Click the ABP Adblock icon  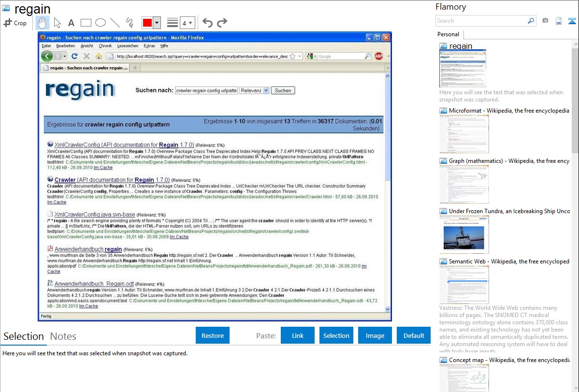pos(379,56)
